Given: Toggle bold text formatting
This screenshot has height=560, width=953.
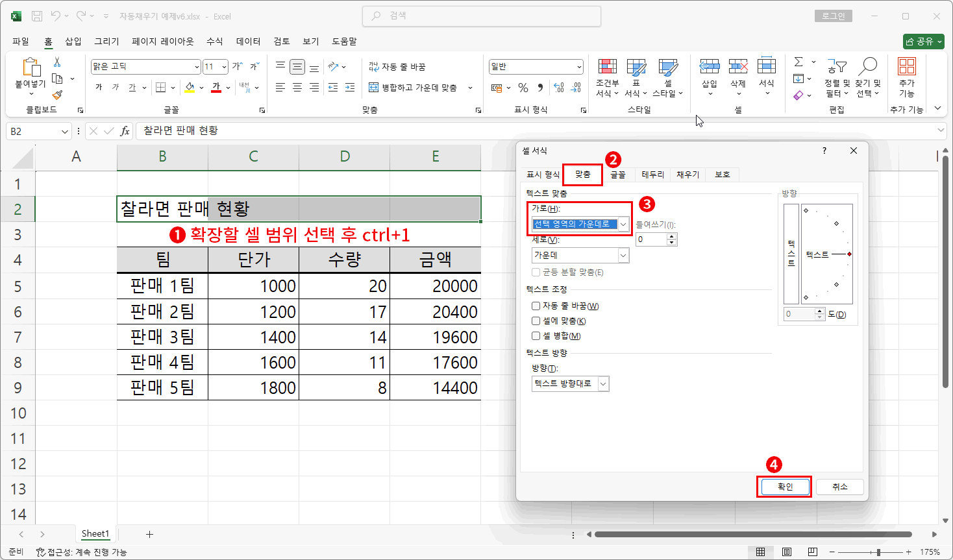Looking at the screenshot, I should click(99, 87).
